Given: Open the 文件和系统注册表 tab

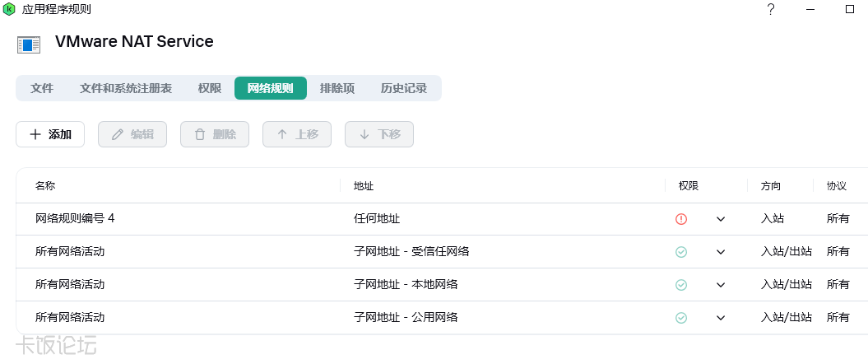Looking at the screenshot, I should 126,88.
